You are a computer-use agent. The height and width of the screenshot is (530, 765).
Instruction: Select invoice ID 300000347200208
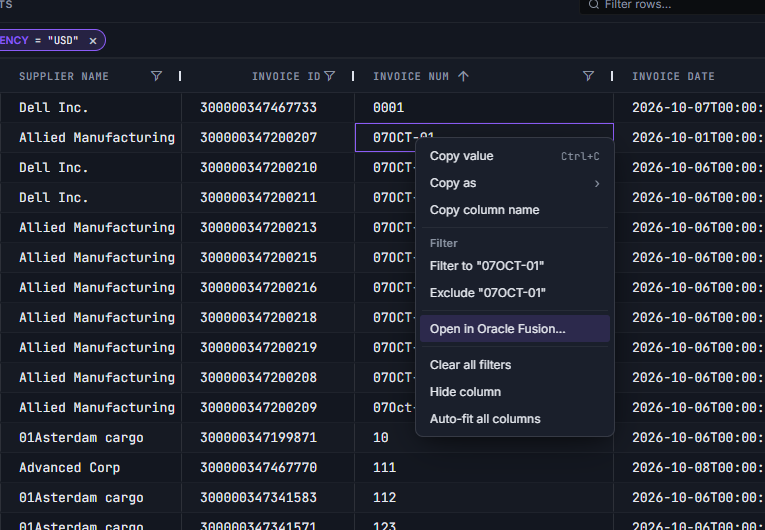[x=268, y=378]
